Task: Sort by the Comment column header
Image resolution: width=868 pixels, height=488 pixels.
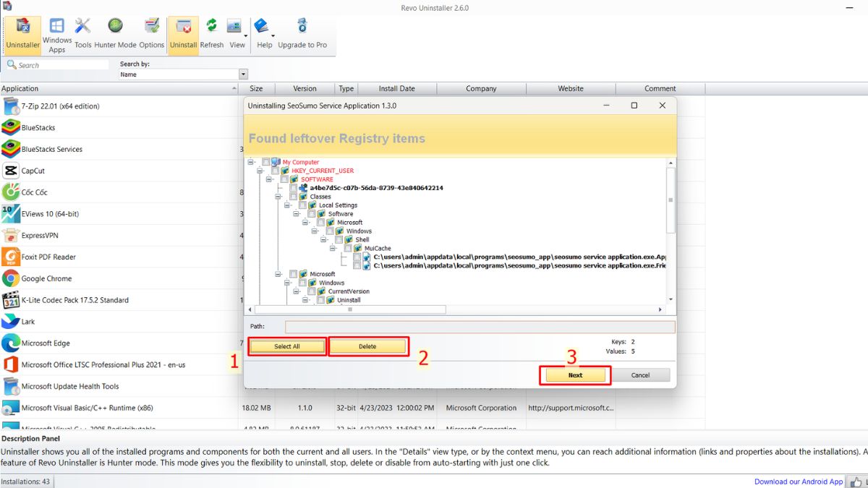Action: [x=660, y=89]
